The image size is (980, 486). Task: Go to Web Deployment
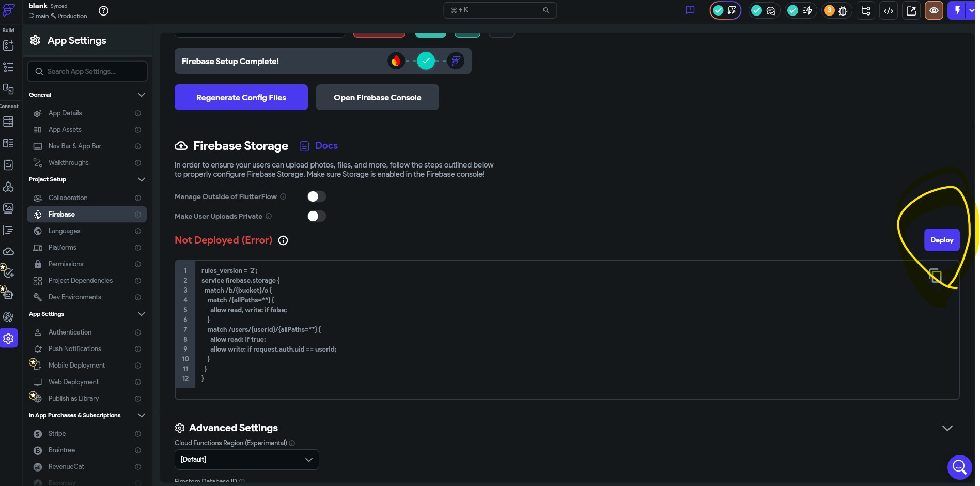(x=87, y=382)
